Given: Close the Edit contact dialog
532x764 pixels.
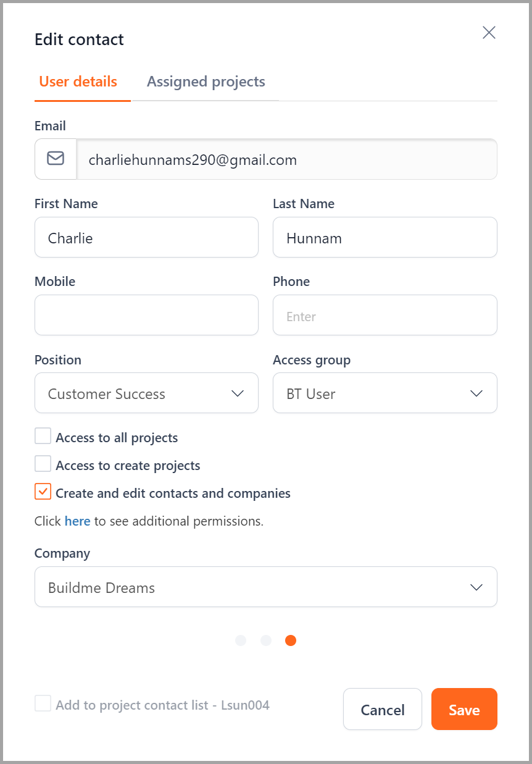Looking at the screenshot, I should click(489, 33).
